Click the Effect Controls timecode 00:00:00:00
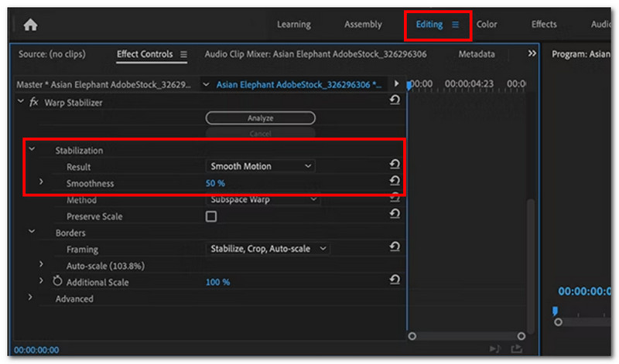Viewport: 619px width, 364px height. [x=36, y=350]
